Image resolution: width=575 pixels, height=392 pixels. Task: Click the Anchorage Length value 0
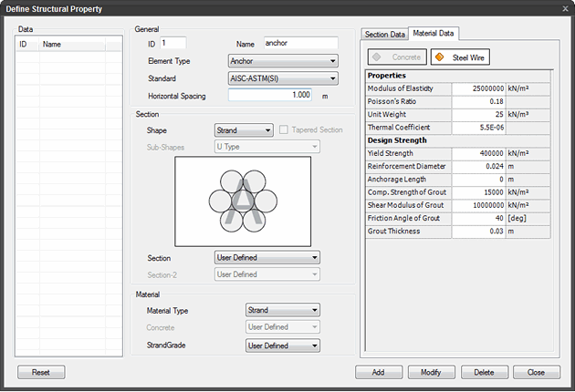tap(478, 180)
